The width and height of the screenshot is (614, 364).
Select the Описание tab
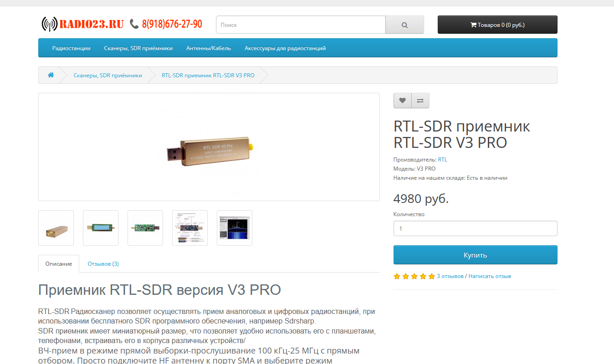(x=59, y=264)
